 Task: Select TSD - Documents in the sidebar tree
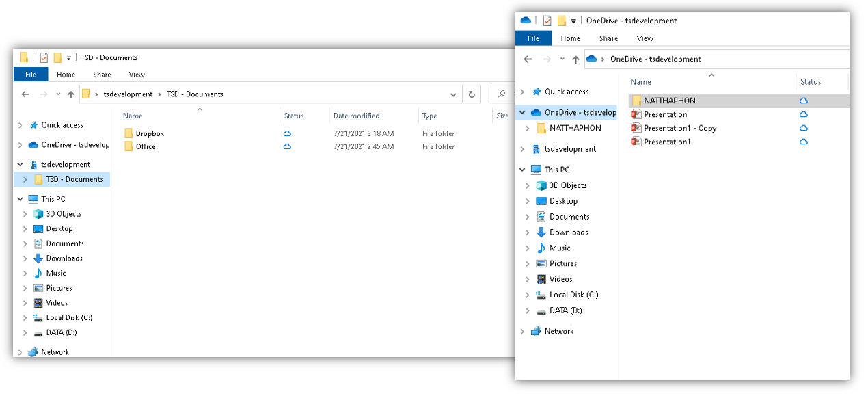click(74, 179)
